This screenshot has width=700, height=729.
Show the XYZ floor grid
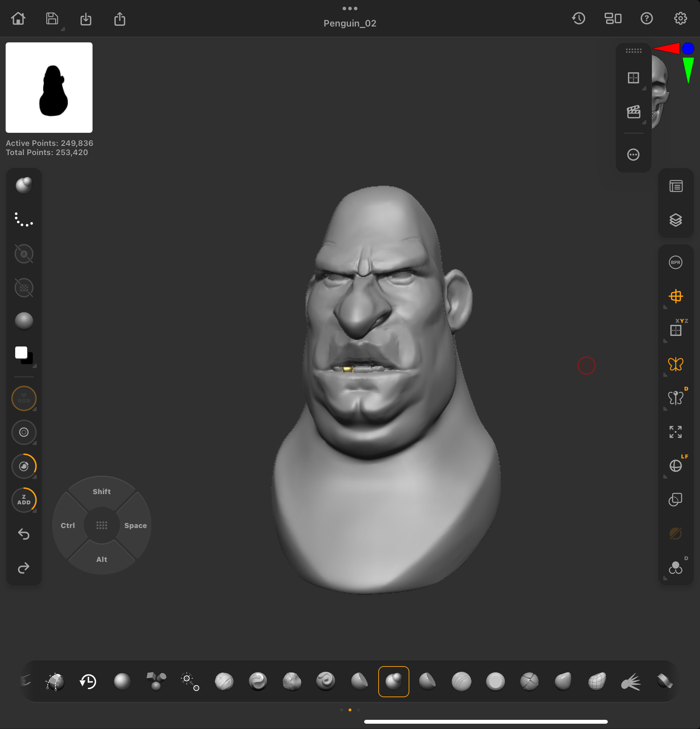click(676, 330)
